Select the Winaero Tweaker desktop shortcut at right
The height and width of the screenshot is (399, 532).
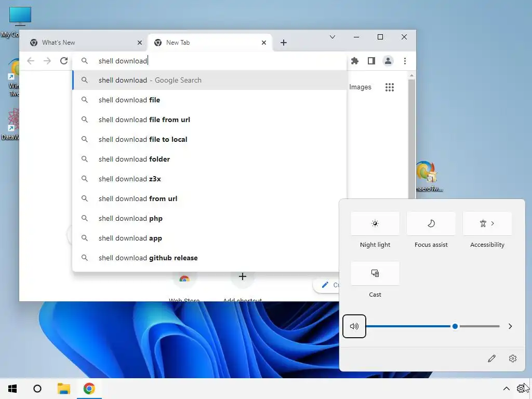point(429,177)
